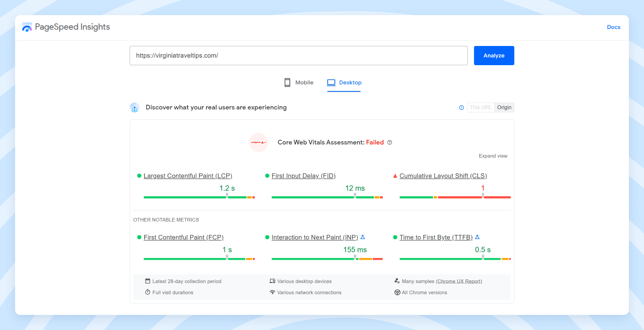This screenshot has width=644, height=330.
Task: Click the LCP value 1.2 s
Action: coord(227,188)
